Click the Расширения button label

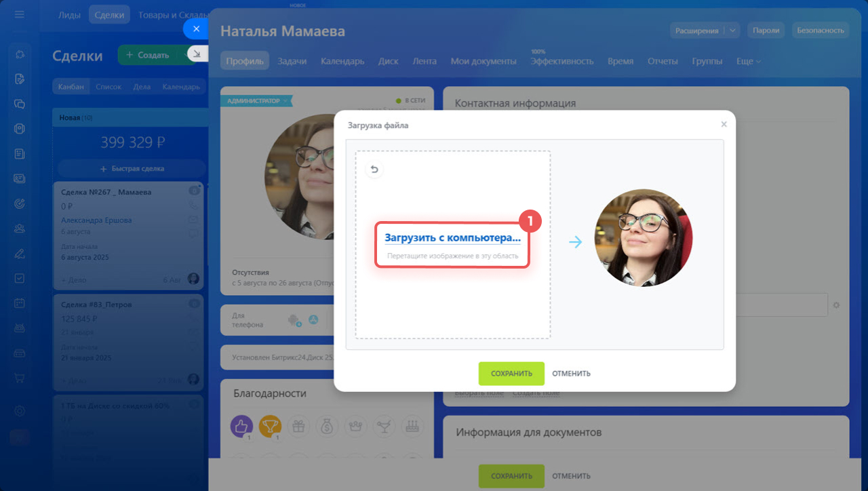click(696, 30)
